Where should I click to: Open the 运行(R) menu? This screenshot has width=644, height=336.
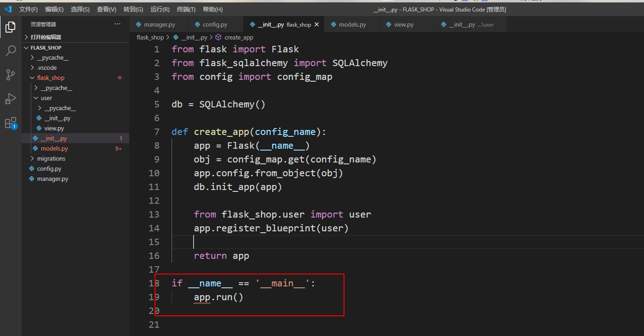[x=160, y=9]
